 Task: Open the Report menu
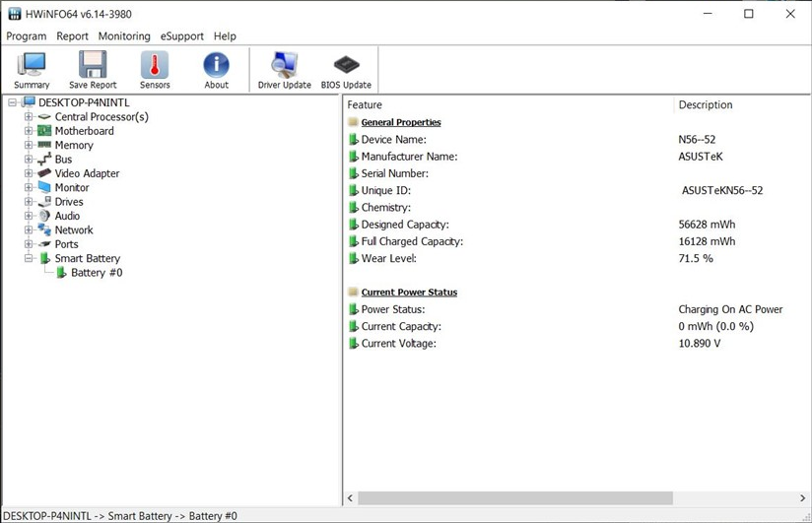(x=73, y=36)
